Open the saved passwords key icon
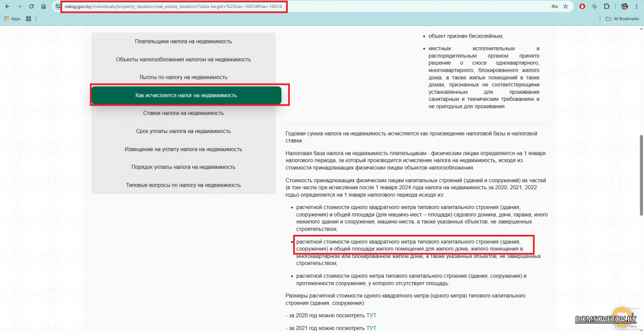644x333 pixels. [x=554, y=6]
